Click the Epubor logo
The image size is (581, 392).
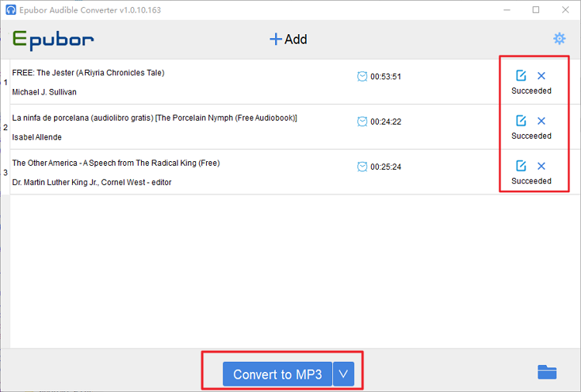pyautogui.click(x=53, y=40)
